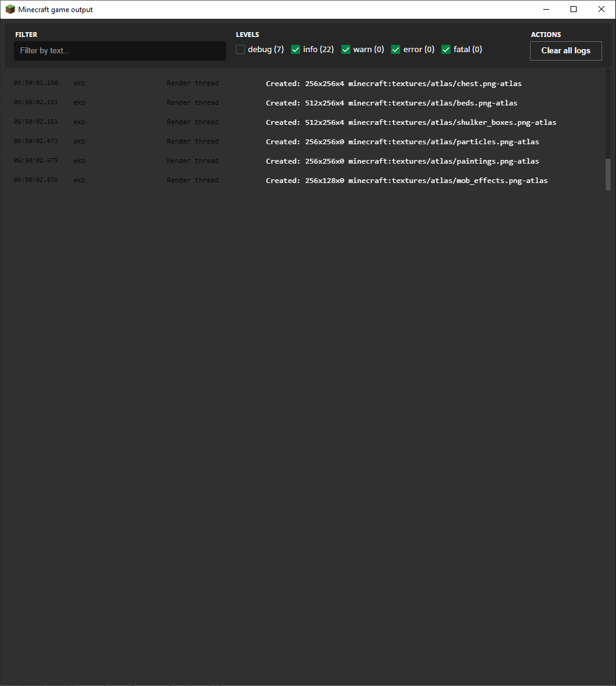616x686 pixels.
Task: Untick the fatal (0) level checkbox
Action: pos(446,50)
